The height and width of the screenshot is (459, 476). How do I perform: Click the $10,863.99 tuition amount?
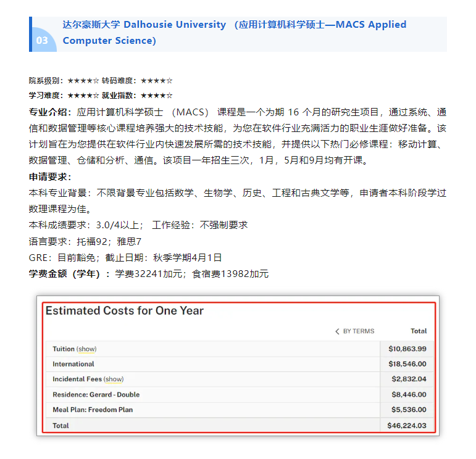tap(407, 349)
